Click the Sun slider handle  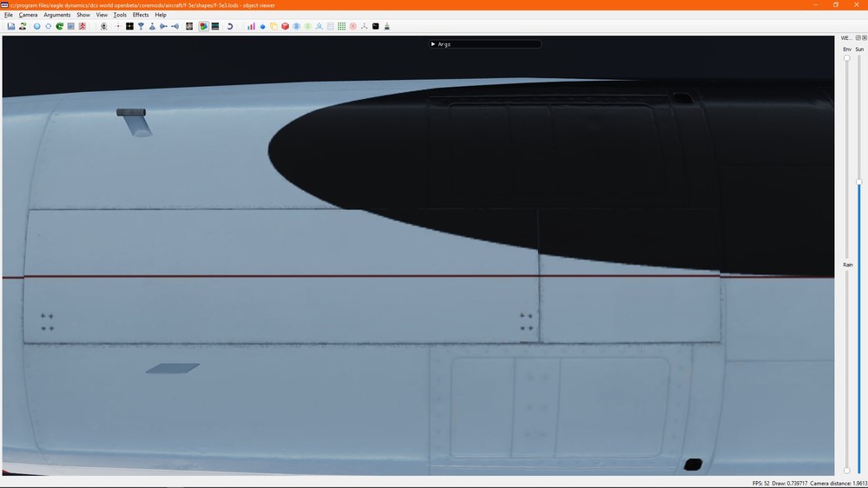[x=859, y=181]
